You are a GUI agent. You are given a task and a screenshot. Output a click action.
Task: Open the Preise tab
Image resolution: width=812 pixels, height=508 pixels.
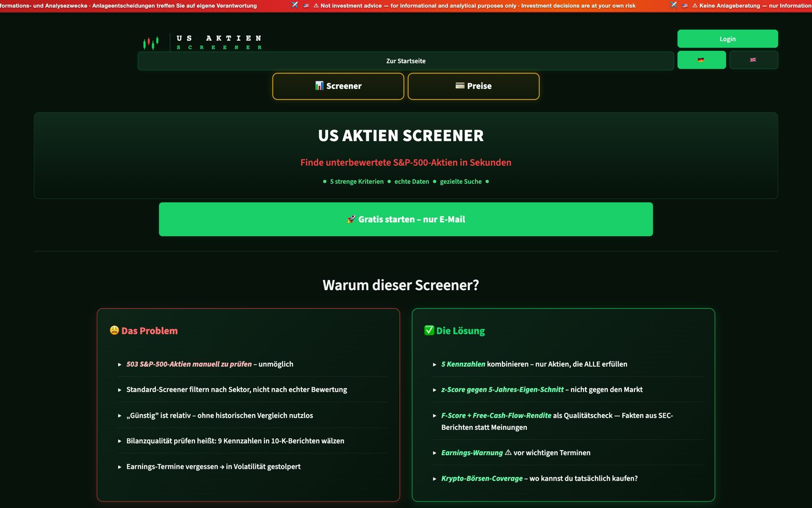coord(473,86)
